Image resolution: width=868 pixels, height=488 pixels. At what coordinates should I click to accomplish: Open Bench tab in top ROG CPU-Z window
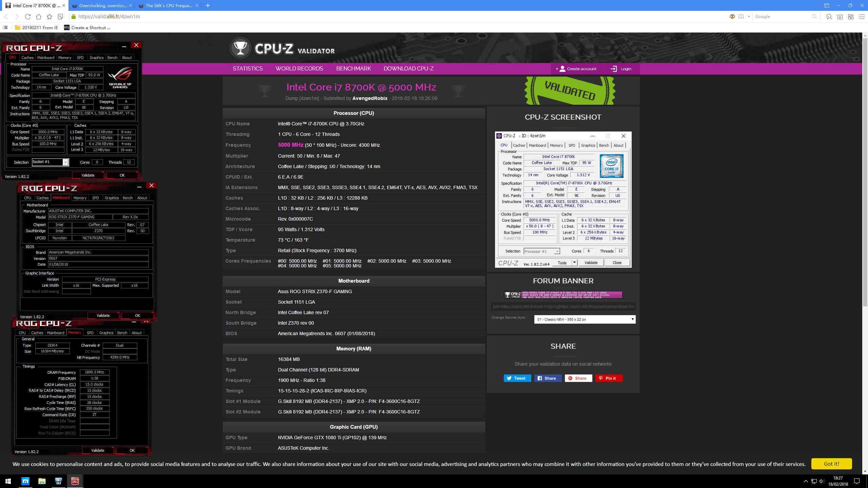tap(112, 58)
